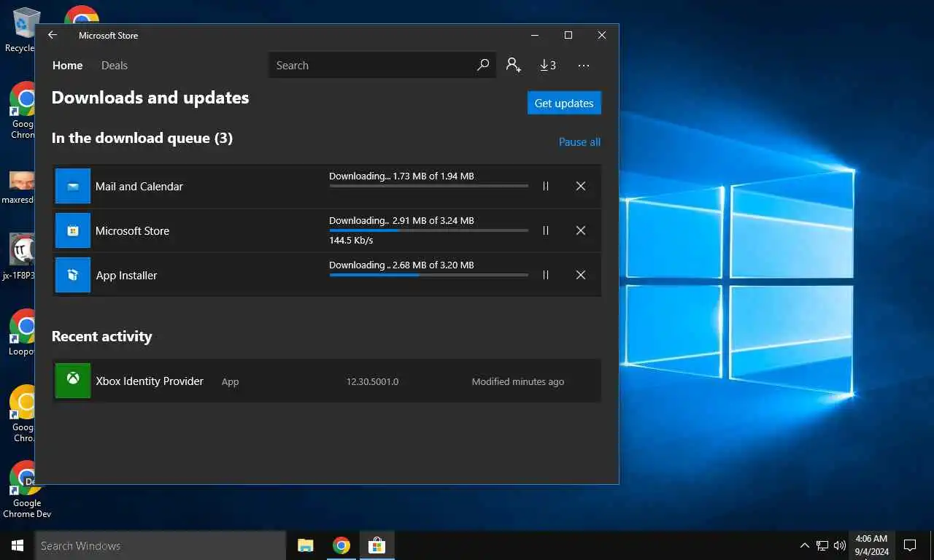934x560 pixels.
Task: Open Google Chrome from the taskbar
Action: pos(341,545)
